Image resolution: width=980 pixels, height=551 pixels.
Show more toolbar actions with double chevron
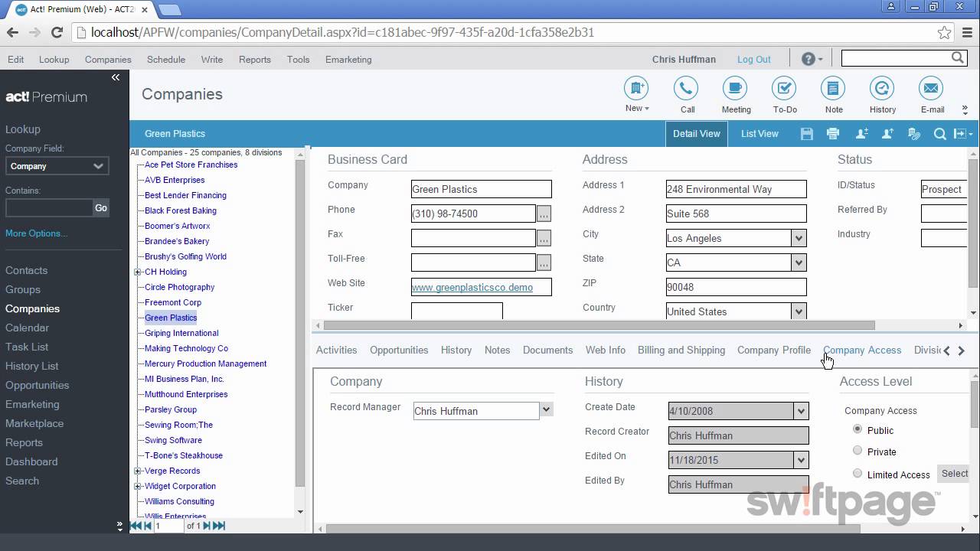tap(965, 110)
